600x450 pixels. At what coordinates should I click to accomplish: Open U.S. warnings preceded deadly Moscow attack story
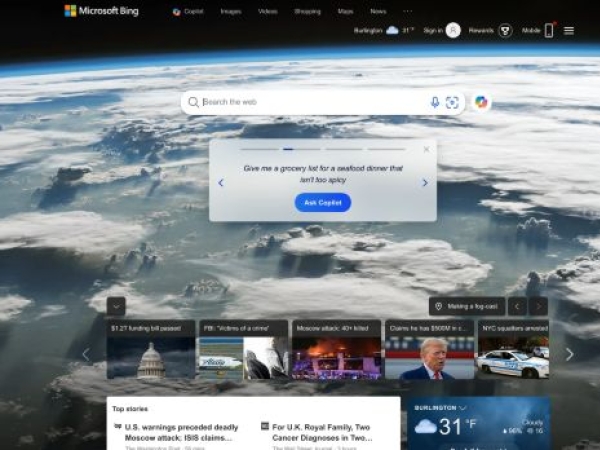click(x=181, y=432)
